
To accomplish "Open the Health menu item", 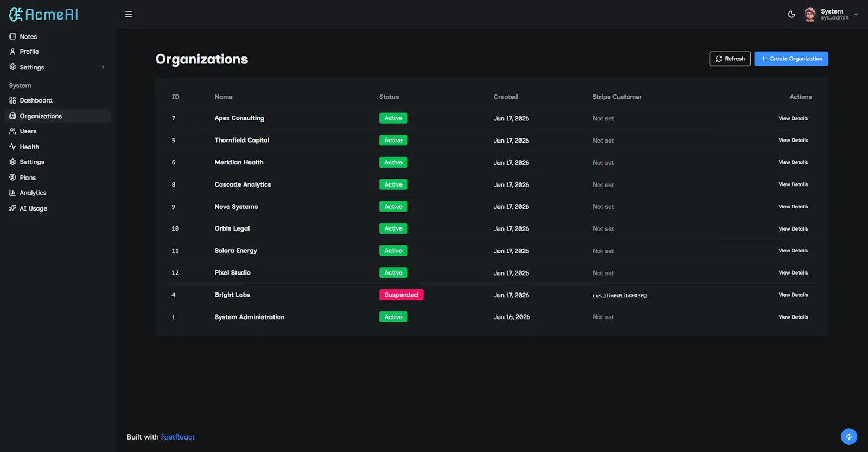I will (x=58, y=147).
